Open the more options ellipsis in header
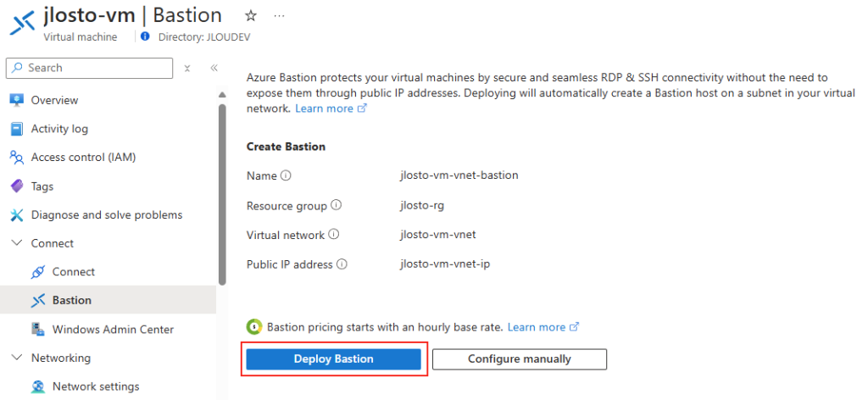This screenshot has height=400, width=868. (280, 16)
